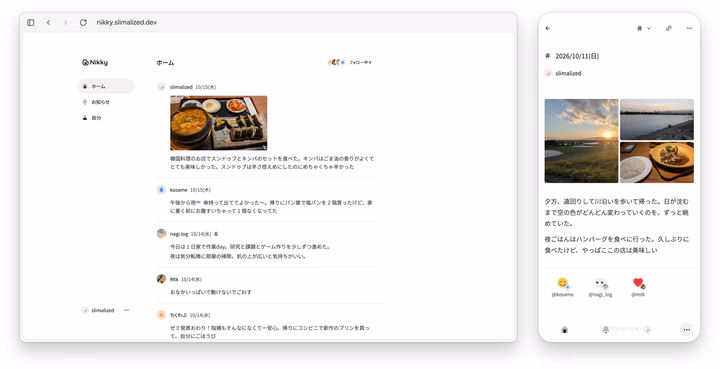The width and height of the screenshot is (720, 369).
Task: Click the Mtk username
Action: (174, 279)
